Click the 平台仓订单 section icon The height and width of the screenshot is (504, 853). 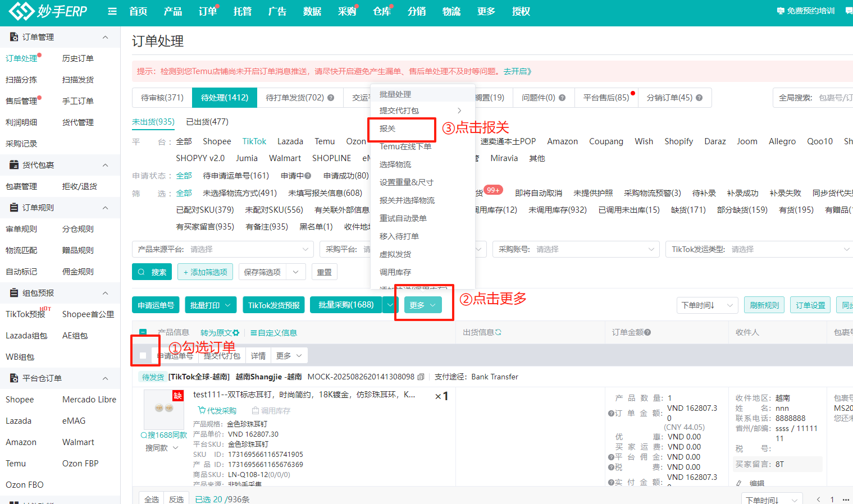pos(14,378)
